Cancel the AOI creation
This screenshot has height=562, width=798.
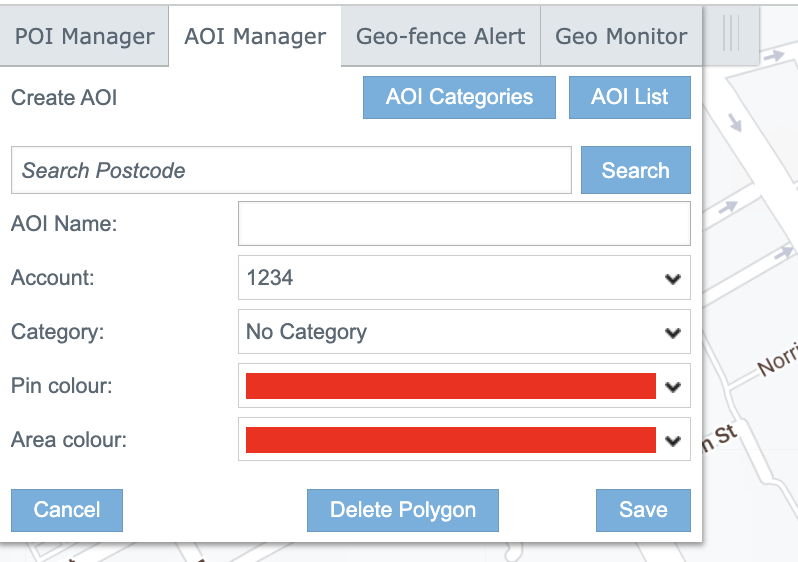67,510
